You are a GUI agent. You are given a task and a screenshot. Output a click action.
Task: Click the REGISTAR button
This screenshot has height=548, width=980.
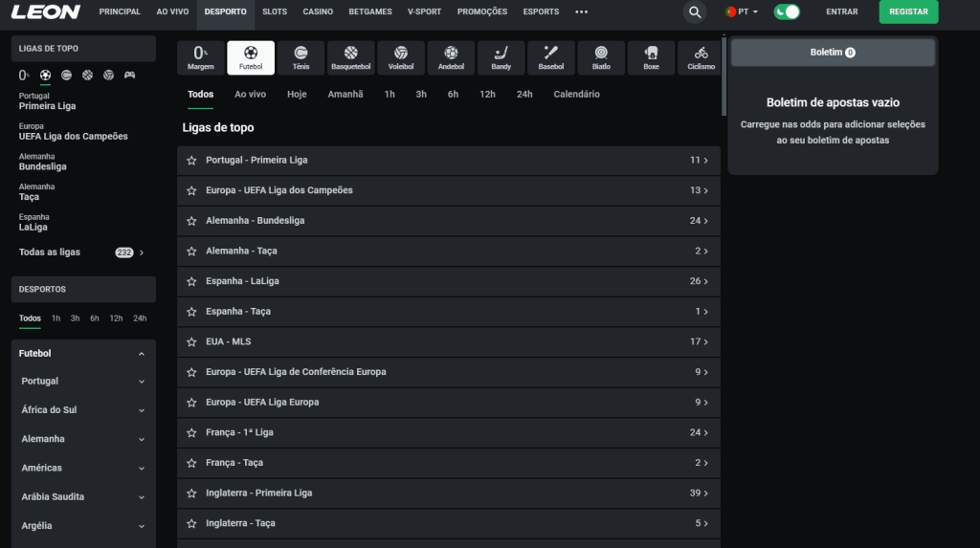(908, 11)
